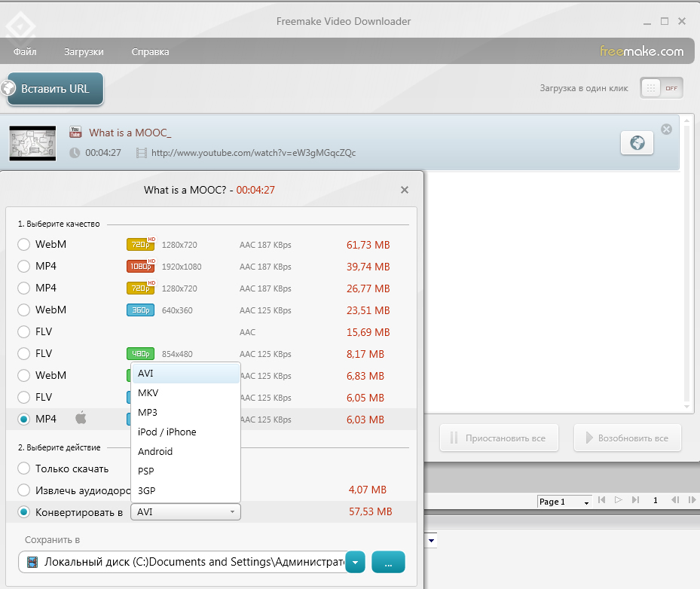Select MP4 1920x1080 quality option

click(x=23, y=267)
